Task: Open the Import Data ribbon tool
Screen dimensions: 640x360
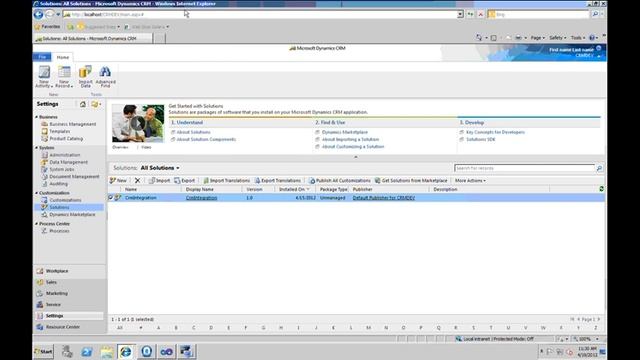Action: pyautogui.click(x=85, y=76)
